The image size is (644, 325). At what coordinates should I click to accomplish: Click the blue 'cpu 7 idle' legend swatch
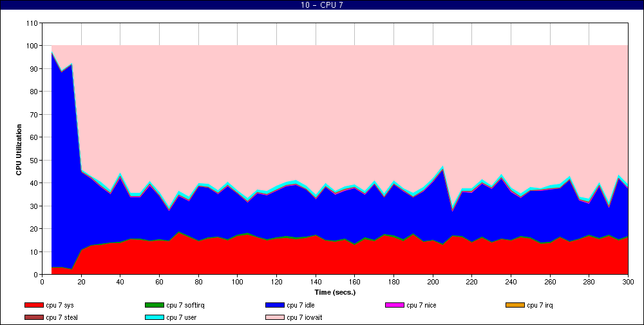point(275,305)
